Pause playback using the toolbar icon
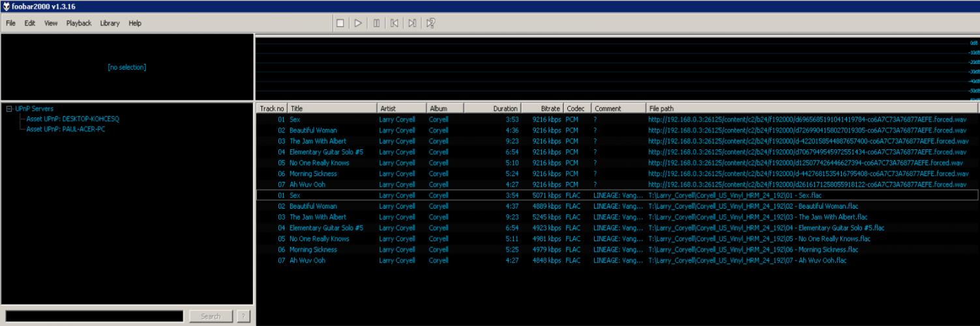Image resolution: width=980 pixels, height=326 pixels. tap(376, 23)
